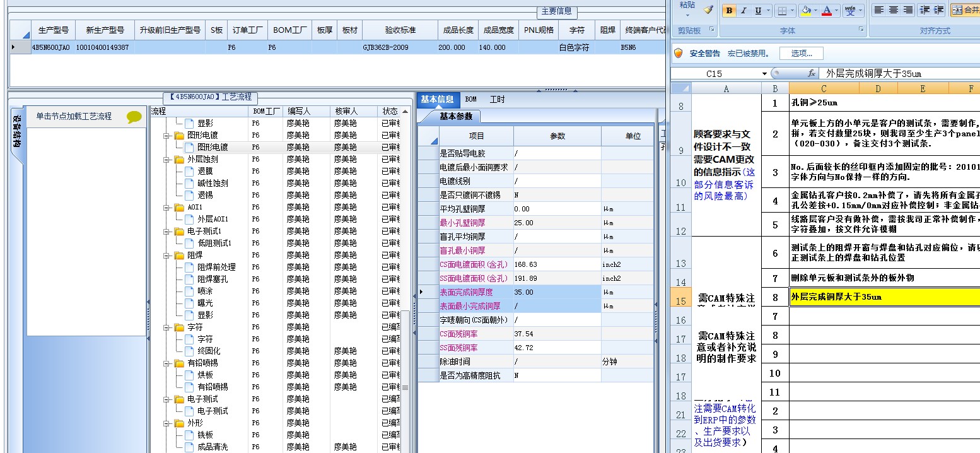Select Excel cell 外层完成铜厚大于35um
The image size is (980, 453).
[x=884, y=297]
